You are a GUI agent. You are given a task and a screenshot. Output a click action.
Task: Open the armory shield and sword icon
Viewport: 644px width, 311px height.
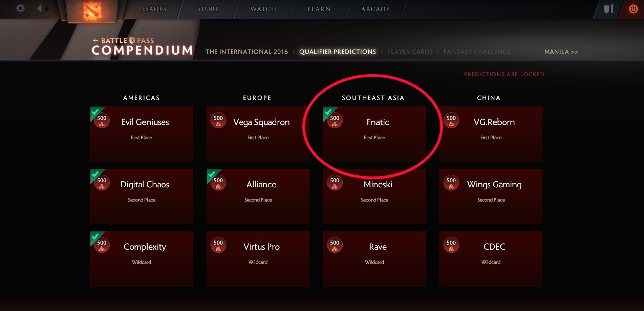[608, 8]
